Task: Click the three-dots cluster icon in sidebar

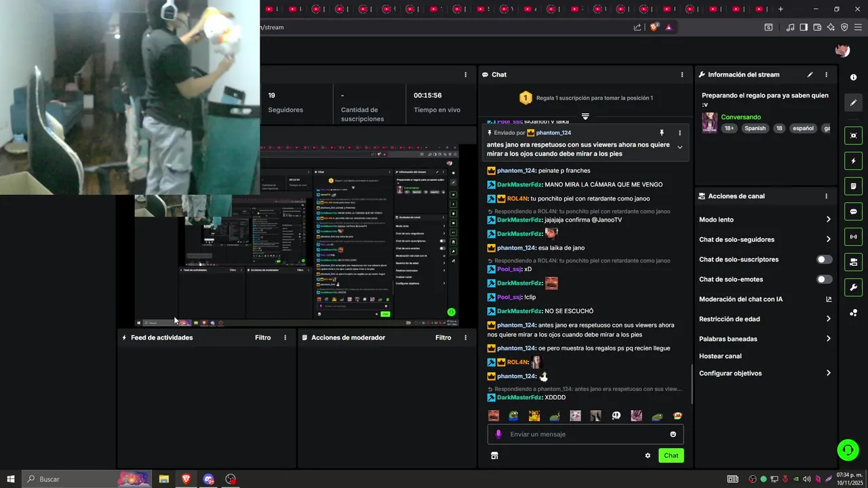Action: click(x=853, y=312)
